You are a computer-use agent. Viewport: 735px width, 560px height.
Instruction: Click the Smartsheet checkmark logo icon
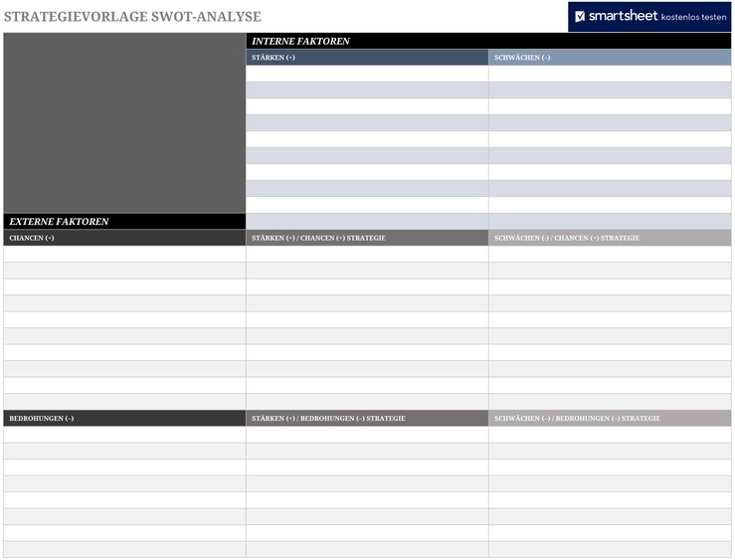pyautogui.click(x=580, y=16)
